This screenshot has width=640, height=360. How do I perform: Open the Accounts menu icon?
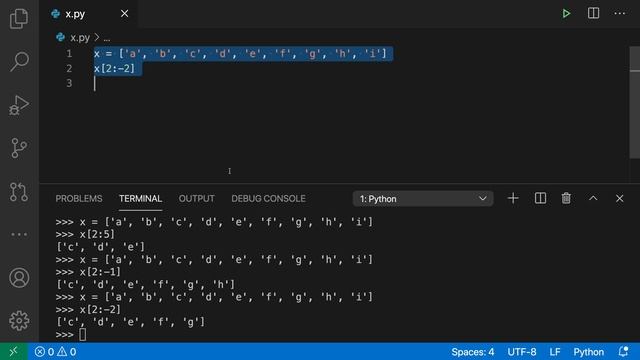point(19,278)
